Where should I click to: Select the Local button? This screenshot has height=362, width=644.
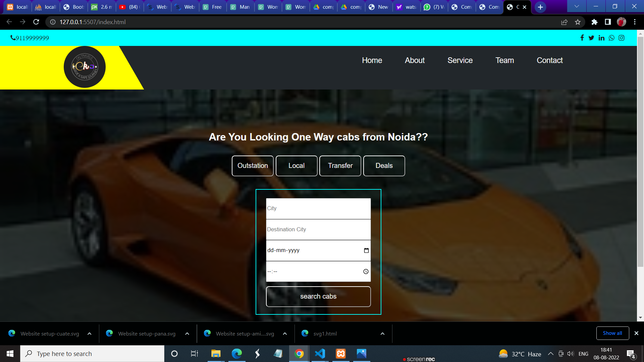[x=297, y=166]
